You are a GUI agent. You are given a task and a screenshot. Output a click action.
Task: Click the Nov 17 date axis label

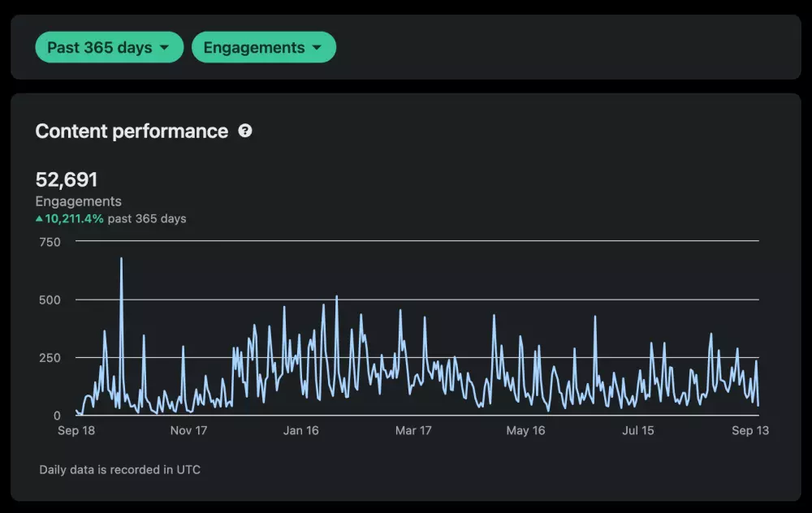[188, 430]
